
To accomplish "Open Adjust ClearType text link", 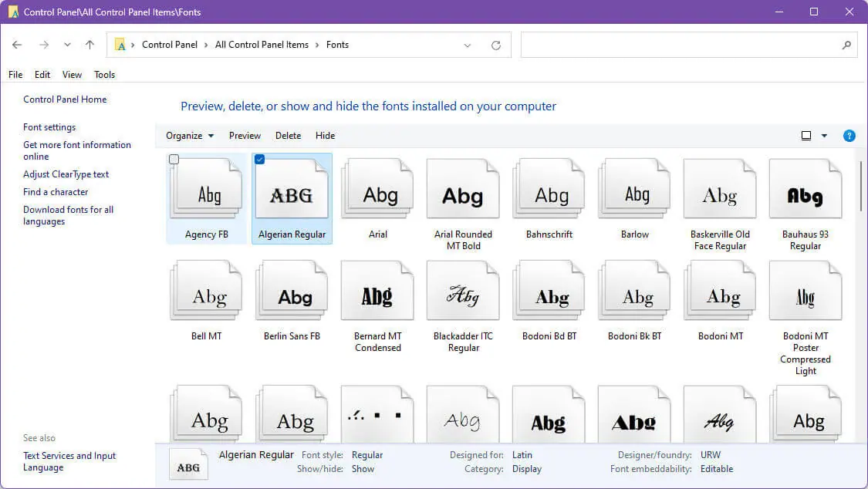I will coord(66,174).
